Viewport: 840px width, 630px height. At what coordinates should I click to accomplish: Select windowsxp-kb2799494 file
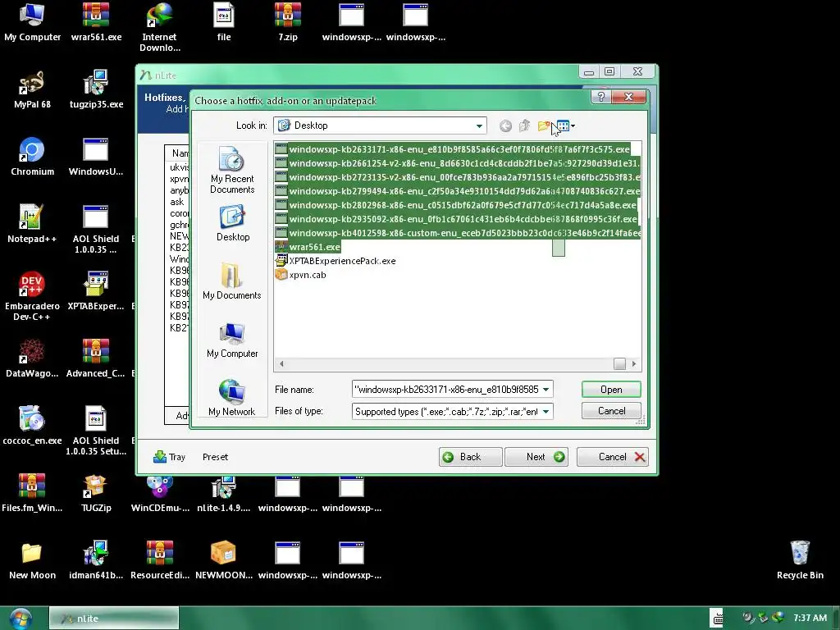pyautogui.click(x=458, y=190)
